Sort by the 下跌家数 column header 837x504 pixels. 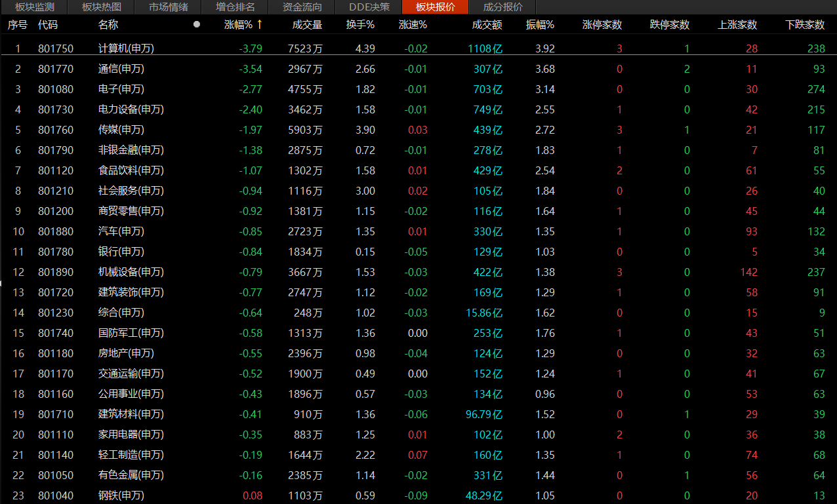(806, 24)
